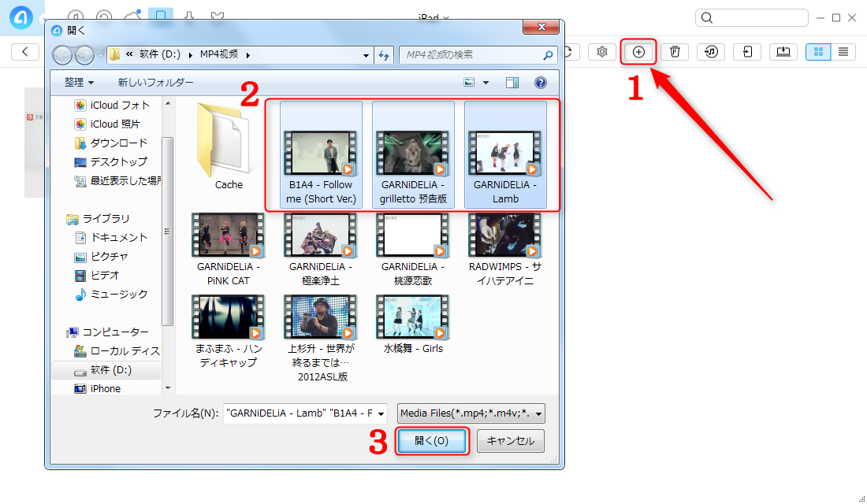Screen dimensions: 867x504
Task: Click the search magnifier icon in dialog
Action: click(548, 55)
